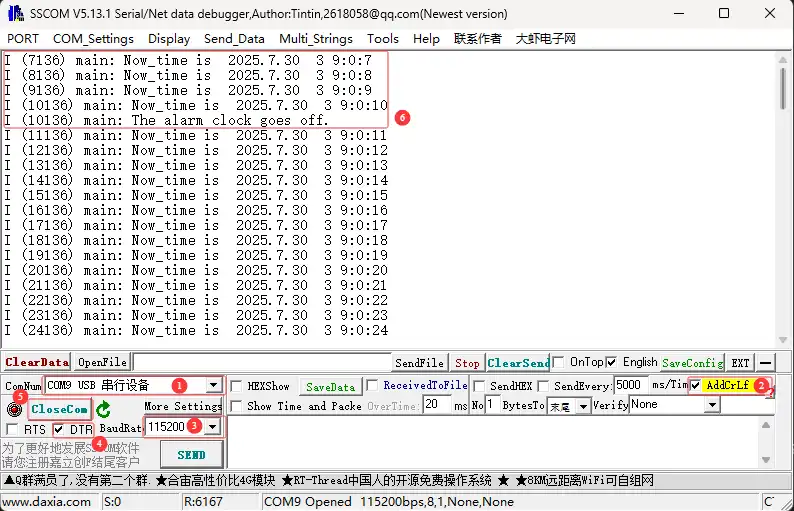Toggle the DTR checkbox

click(x=59, y=430)
